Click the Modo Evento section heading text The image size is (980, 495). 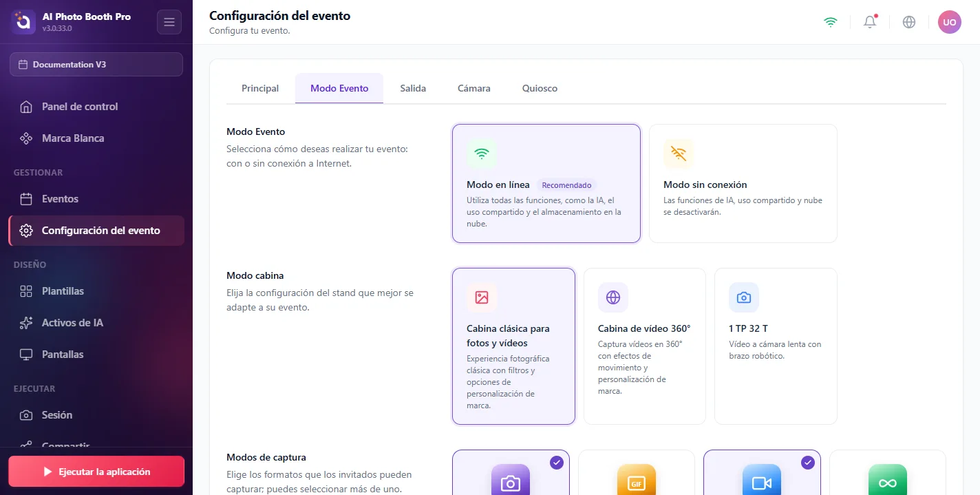[x=256, y=131]
